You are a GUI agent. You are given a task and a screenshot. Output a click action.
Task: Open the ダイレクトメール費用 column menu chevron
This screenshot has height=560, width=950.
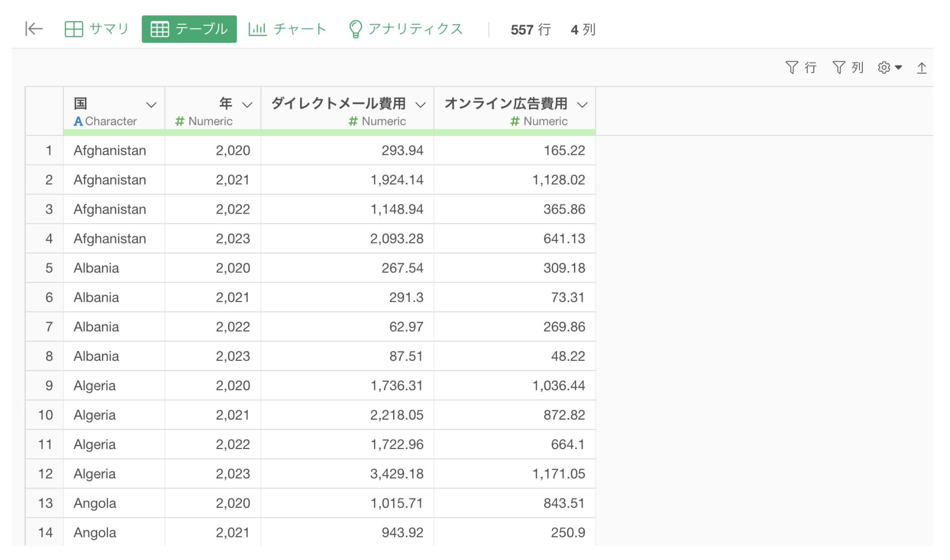(421, 105)
